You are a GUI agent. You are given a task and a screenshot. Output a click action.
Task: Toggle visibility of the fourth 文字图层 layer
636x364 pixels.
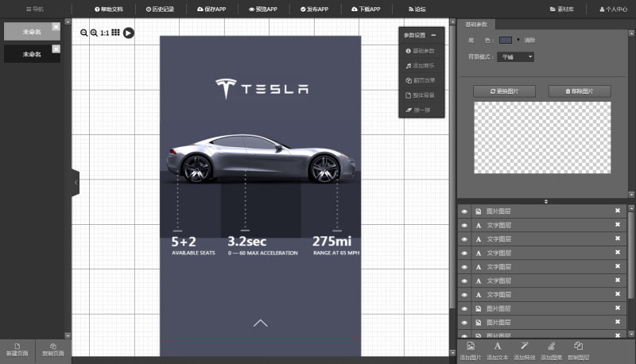[464, 267]
